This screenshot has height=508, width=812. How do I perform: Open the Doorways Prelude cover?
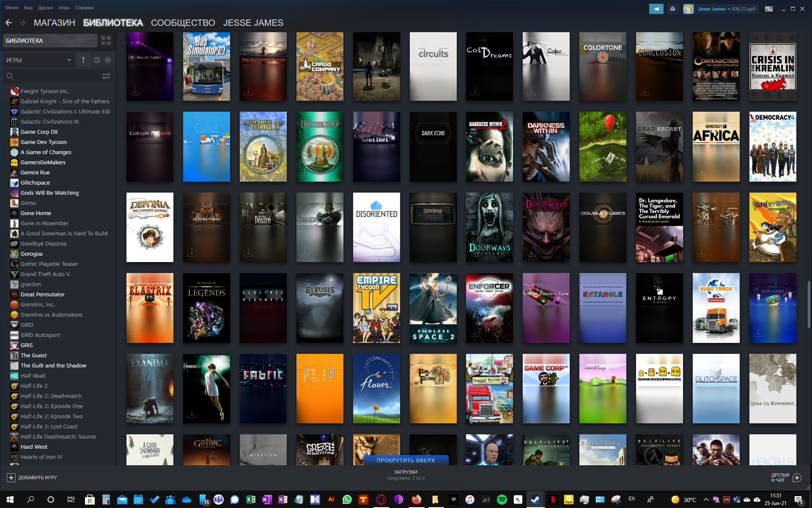[x=489, y=227]
